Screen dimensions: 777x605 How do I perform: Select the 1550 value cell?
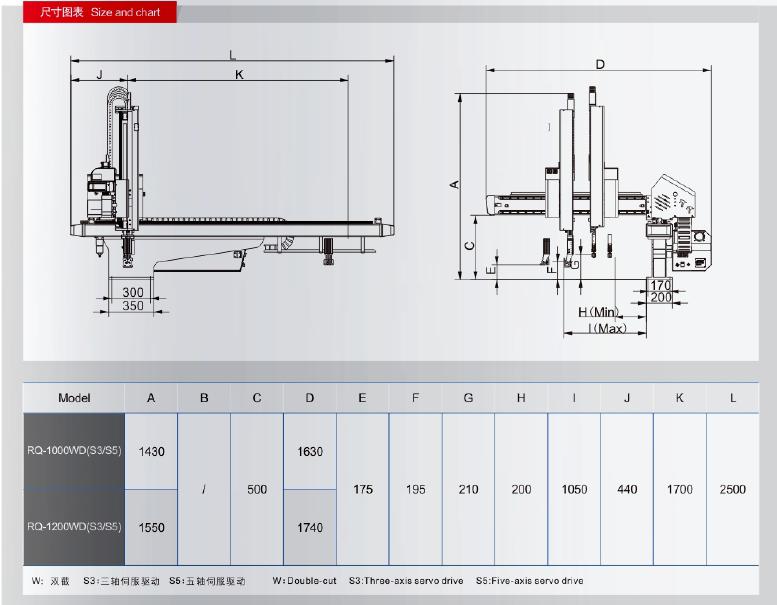[x=151, y=527]
